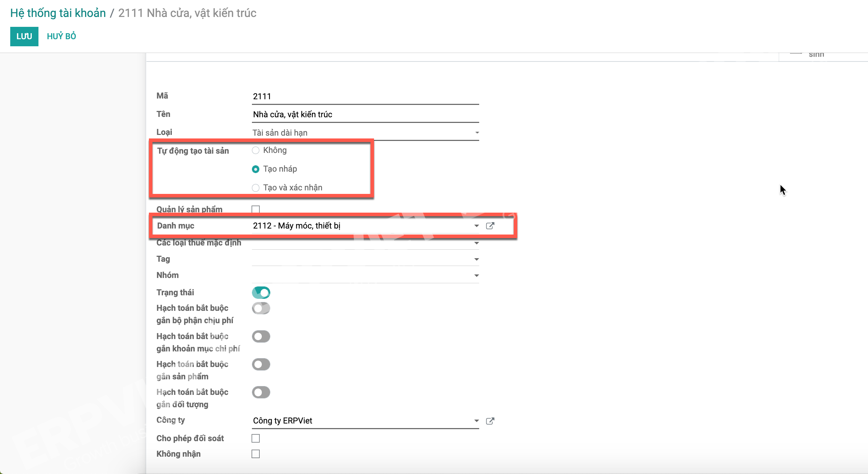
Task: Go to Hệ thống tài khoản breadcrumb
Action: pos(58,13)
